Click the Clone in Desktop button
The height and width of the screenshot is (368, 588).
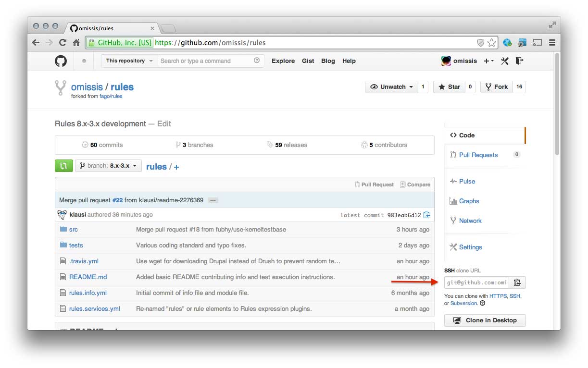(485, 320)
